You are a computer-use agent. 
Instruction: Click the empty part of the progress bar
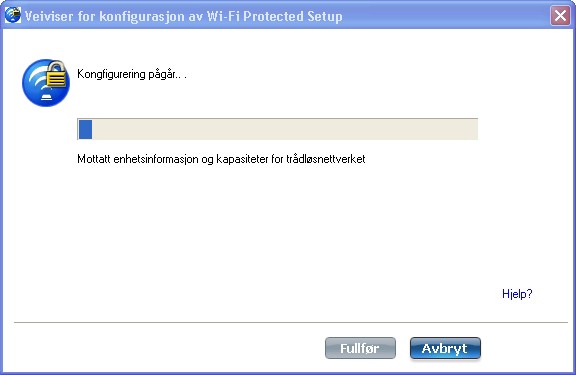[x=285, y=129]
